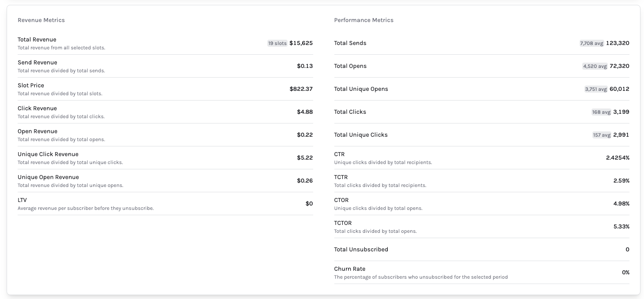Image resolution: width=644 pixels, height=299 pixels.
Task: Select the Unique Open Revenue label
Action: 48,177
